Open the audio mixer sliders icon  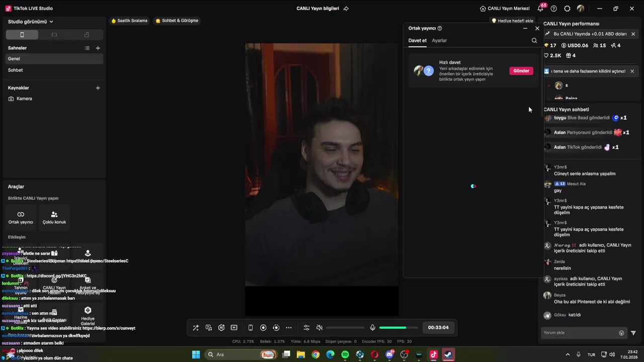click(306, 328)
